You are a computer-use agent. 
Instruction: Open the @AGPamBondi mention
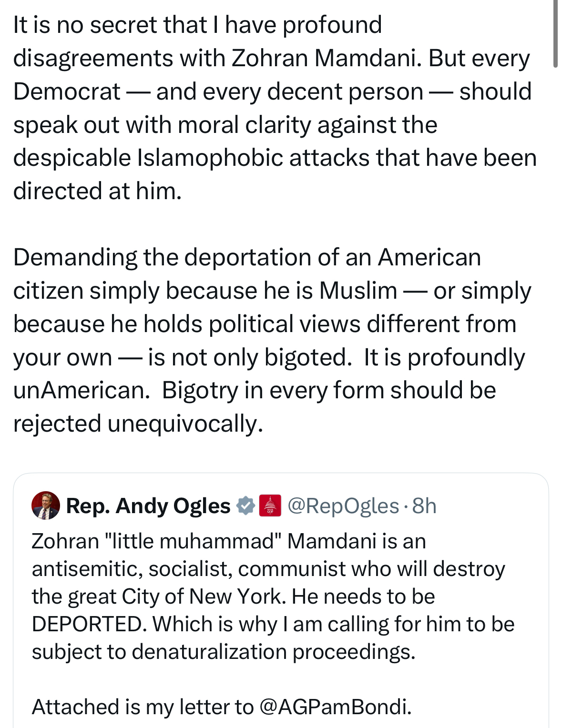click(335, 707)
